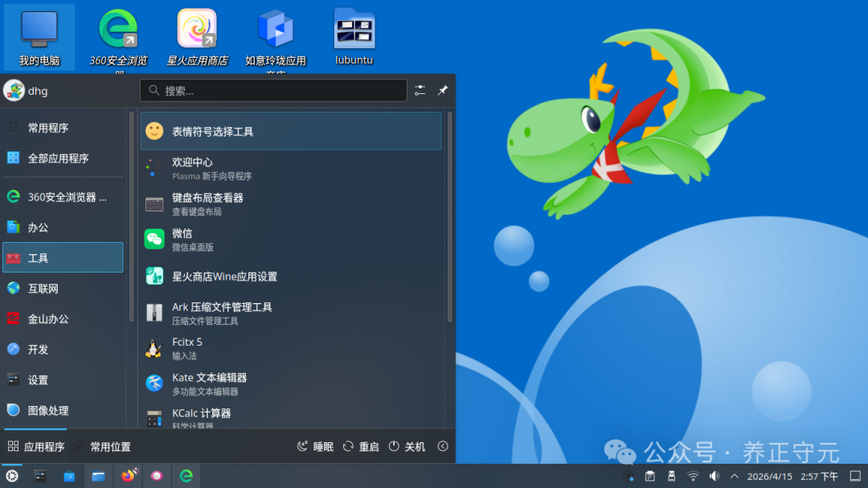Select the 工具 category

click(63, 257)
